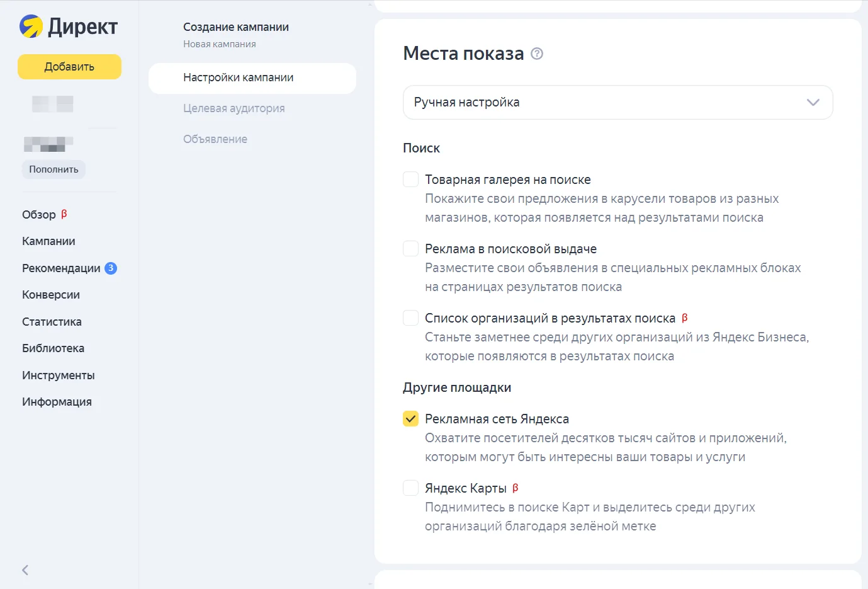Click the beta mark next to Яндекс Карты
Viewport: 868px width, 589px height.
tap(516, 488)
